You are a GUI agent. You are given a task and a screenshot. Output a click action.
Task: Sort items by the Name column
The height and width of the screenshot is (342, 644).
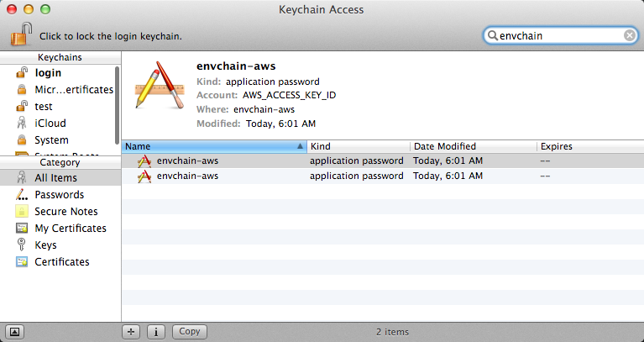[210, 146]
